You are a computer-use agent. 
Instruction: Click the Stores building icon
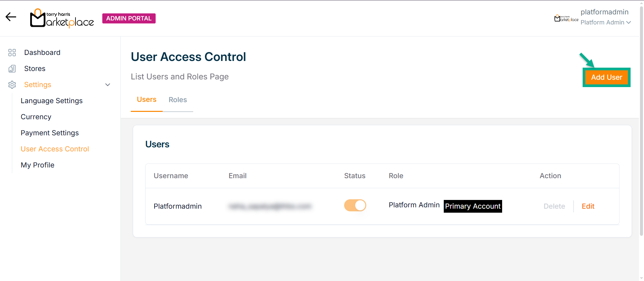tap(12, 69)
